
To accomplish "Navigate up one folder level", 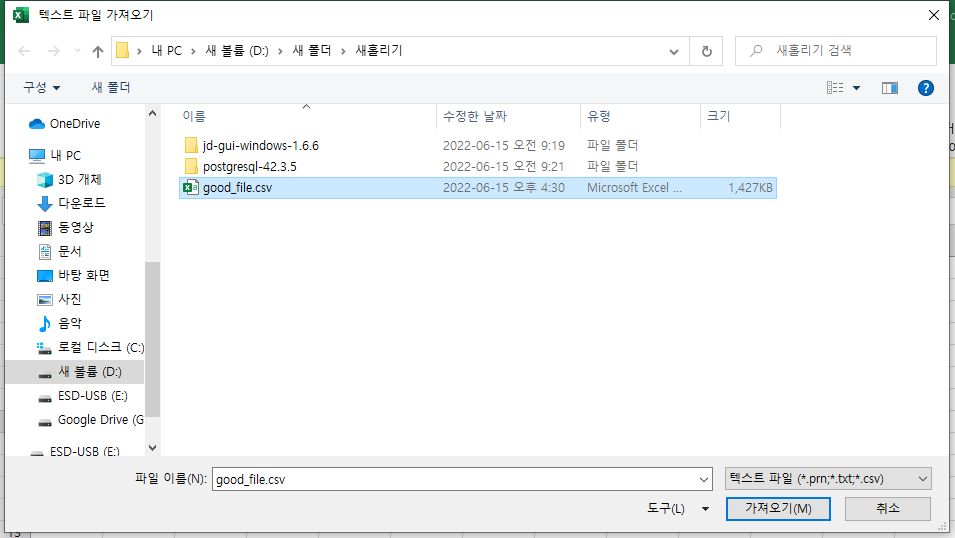I will [x=97, y=52].
